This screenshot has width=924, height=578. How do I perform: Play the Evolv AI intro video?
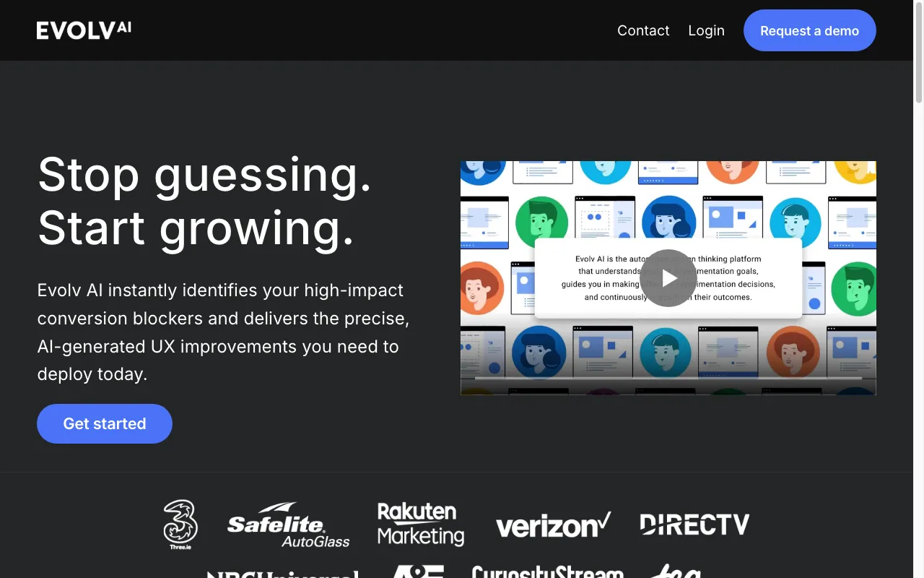coord(668,278)
